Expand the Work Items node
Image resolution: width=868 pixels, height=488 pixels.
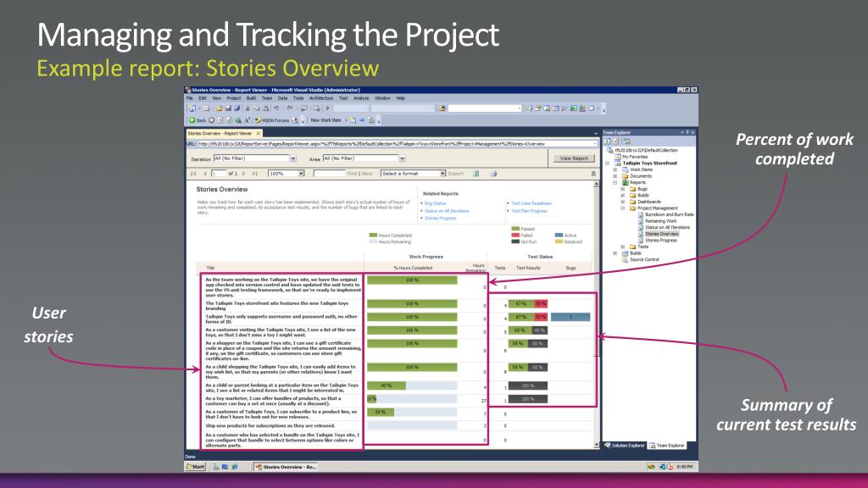pyautogui.click(x=615, y=169)
